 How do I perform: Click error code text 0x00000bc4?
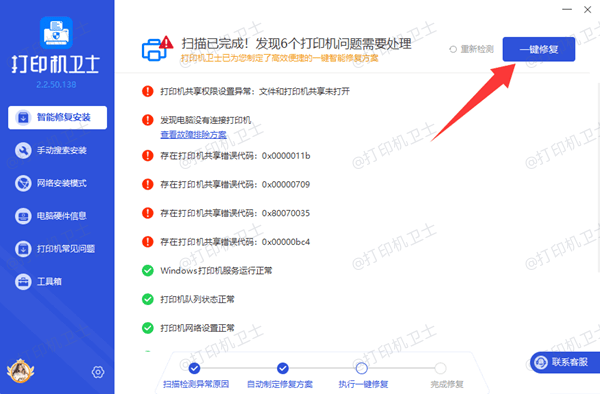point(286,242)
